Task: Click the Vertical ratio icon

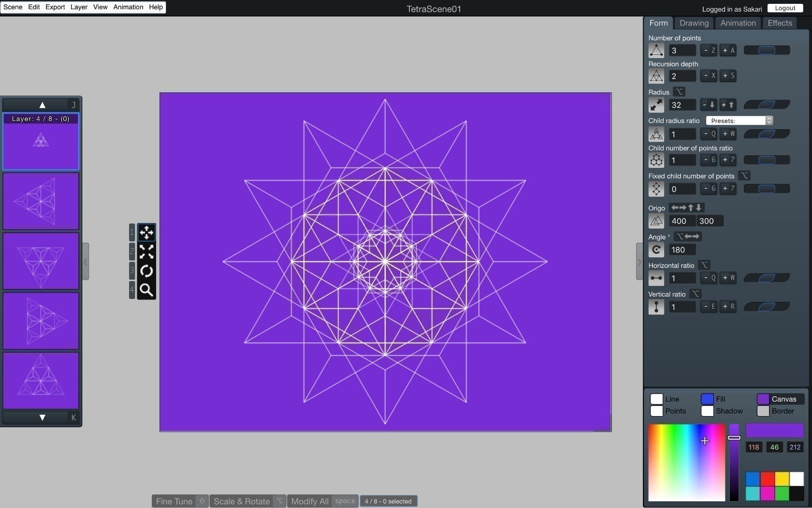Action: [656, 307]
